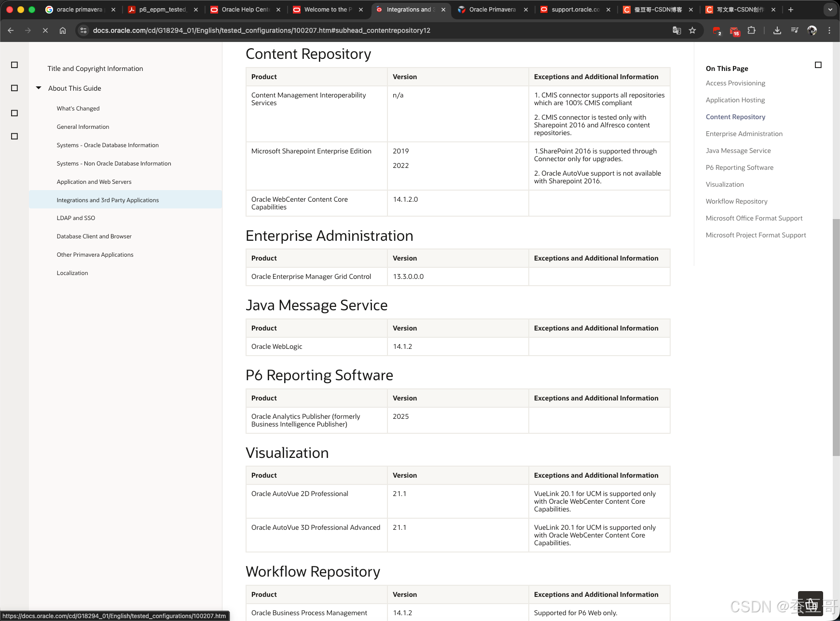The height and width of the screenshot is (621, 840).
Task: Open the extensions puzzle icon
Action: [x=751, y=30]
